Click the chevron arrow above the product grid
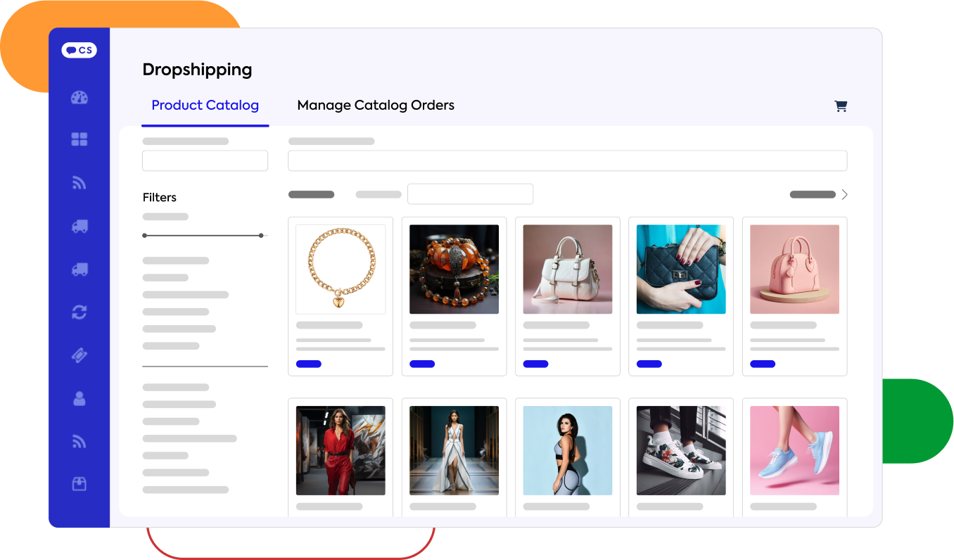 click(845, 194)
